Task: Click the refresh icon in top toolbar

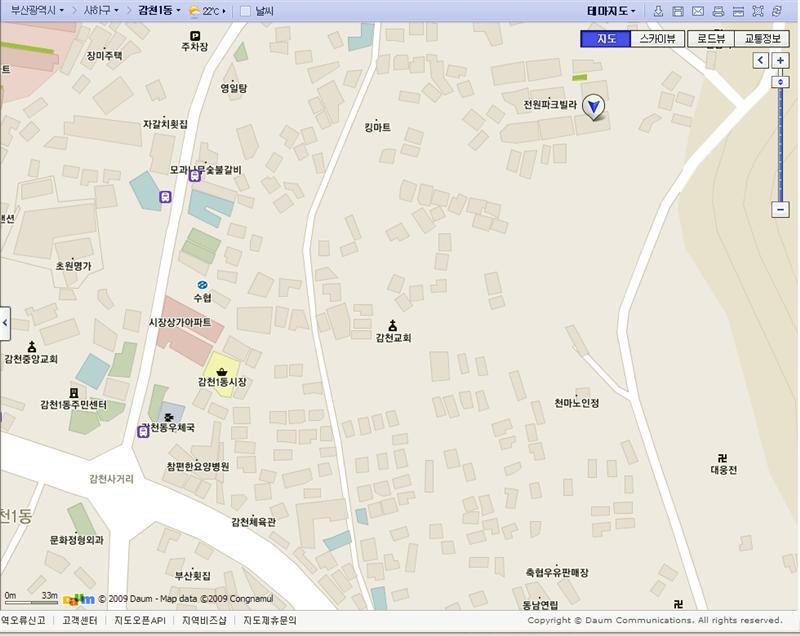Action: tap(777, 11)
